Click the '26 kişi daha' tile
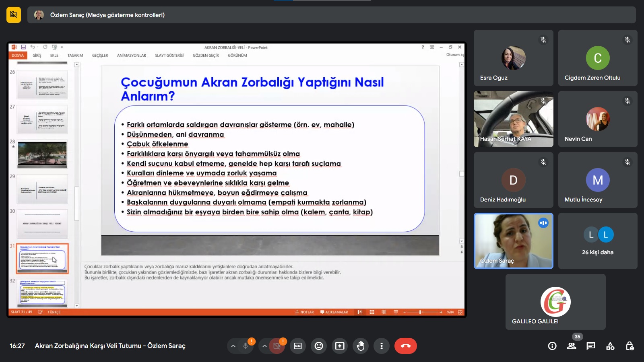Viewport: 644px width, 362px height. [598, 241]
